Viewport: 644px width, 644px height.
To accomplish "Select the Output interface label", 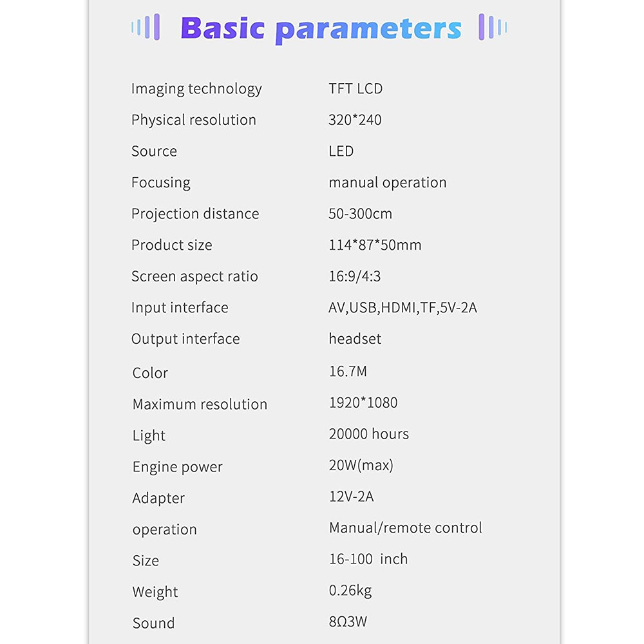I will coord(185,339).
